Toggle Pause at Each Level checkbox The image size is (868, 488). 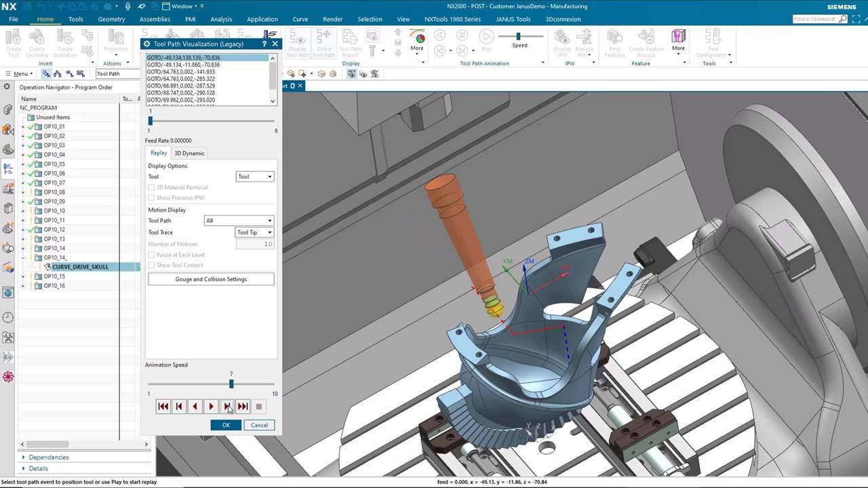click(x=152, y=255)
